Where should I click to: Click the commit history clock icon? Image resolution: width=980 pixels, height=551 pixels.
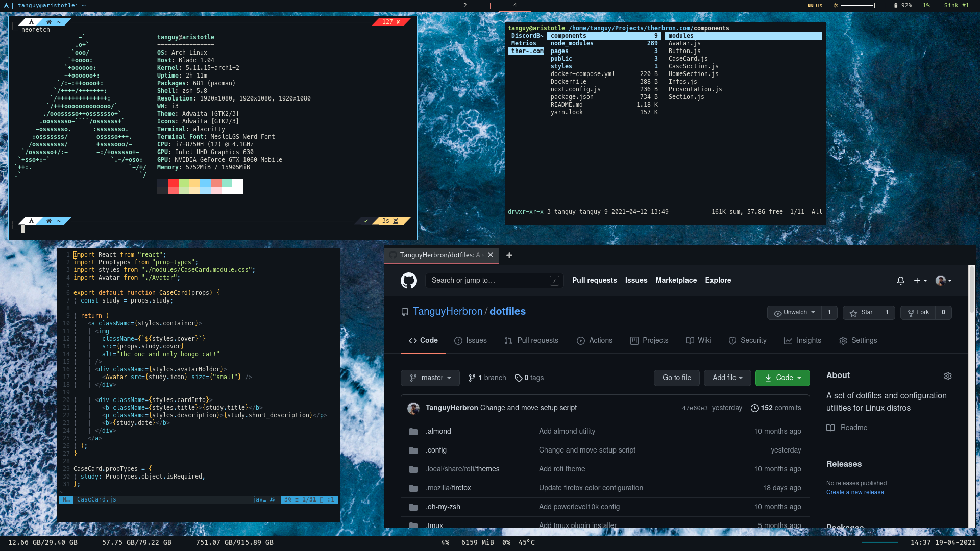coord(754,408)
